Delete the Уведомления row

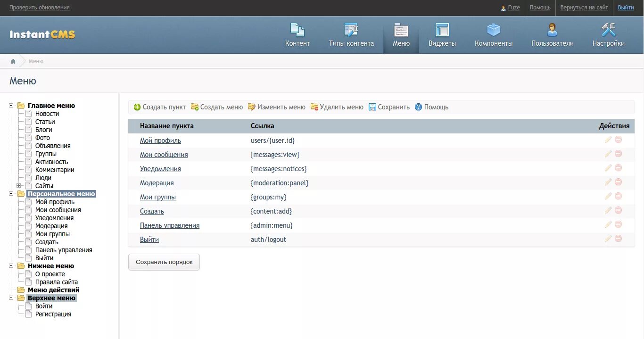[x=618, y=168]
